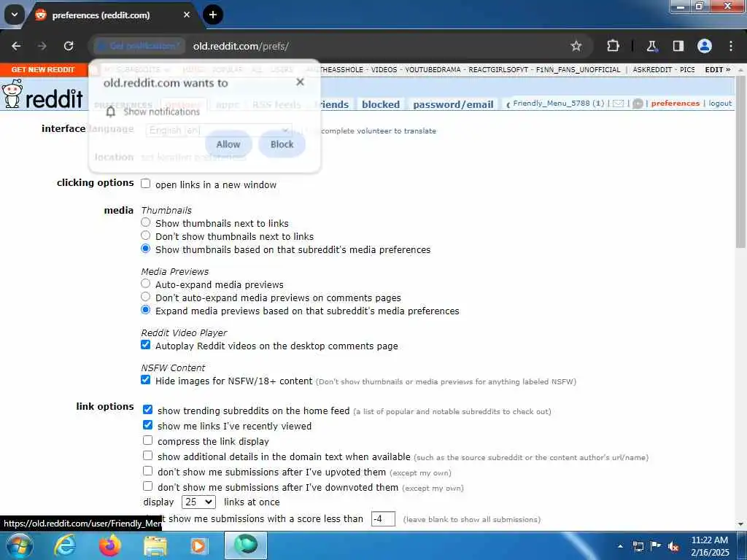This screenshot has width=747, height=560.
Task: Click the Action Center flag icon
Action: point(656,546)
